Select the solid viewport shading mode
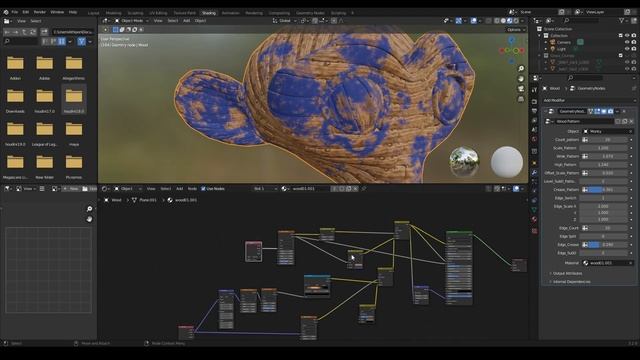Viewport: 640px width, 360px height. coord(503,20)
